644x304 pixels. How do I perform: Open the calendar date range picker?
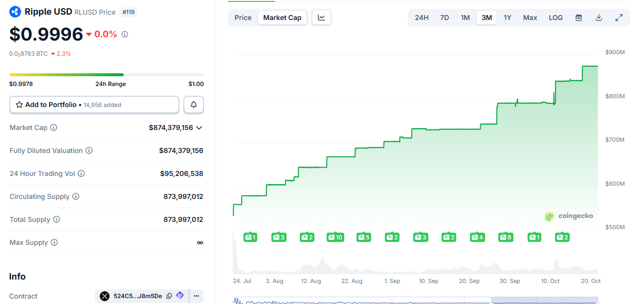point(578,18)
